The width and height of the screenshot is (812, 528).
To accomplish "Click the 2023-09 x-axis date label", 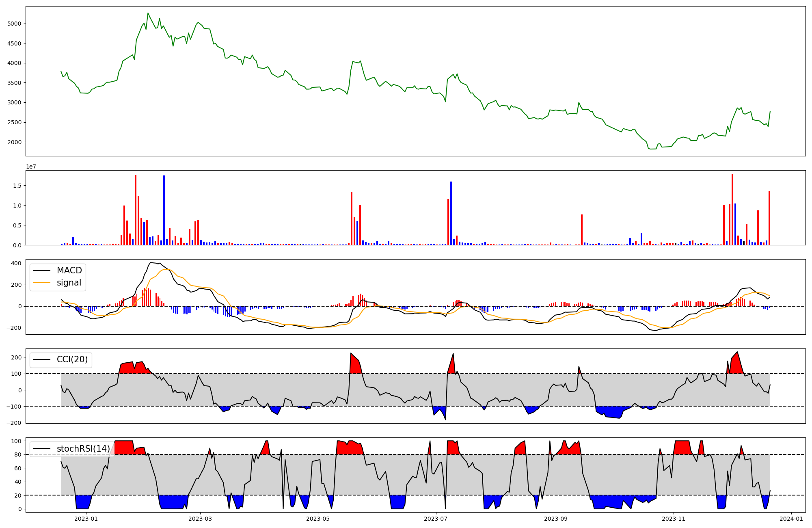I will click(x=555, y=519).
